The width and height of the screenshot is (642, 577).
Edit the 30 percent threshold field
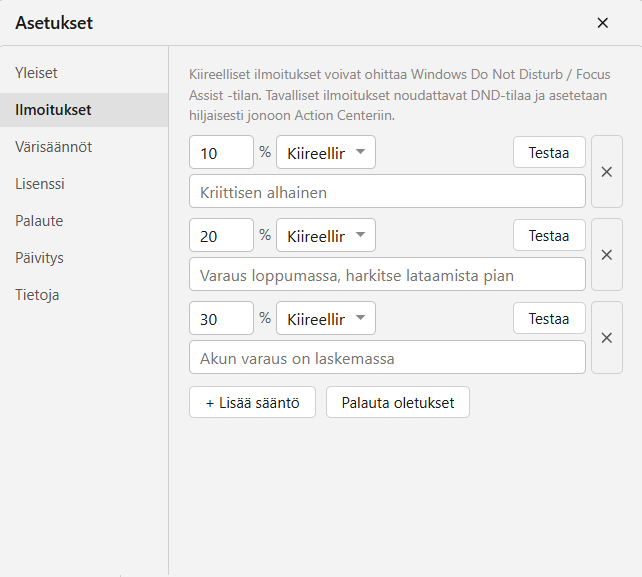tap(222, 318)
